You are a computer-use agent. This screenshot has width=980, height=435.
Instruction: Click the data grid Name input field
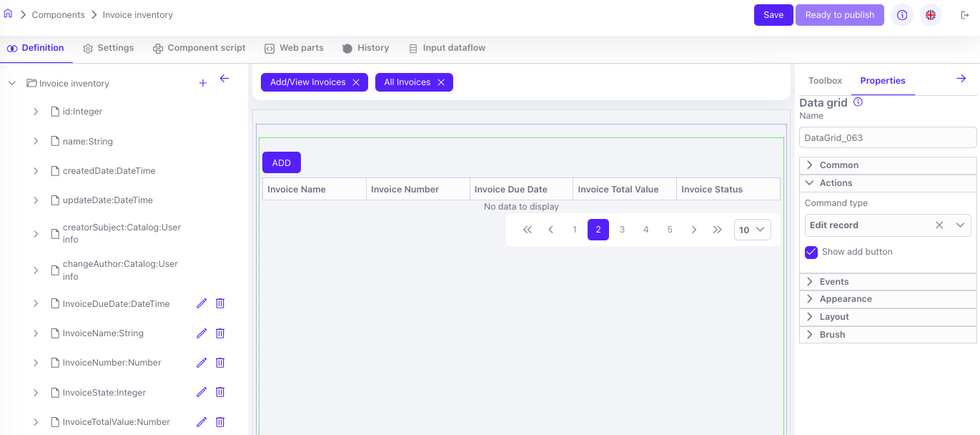[x=887, y=137]
